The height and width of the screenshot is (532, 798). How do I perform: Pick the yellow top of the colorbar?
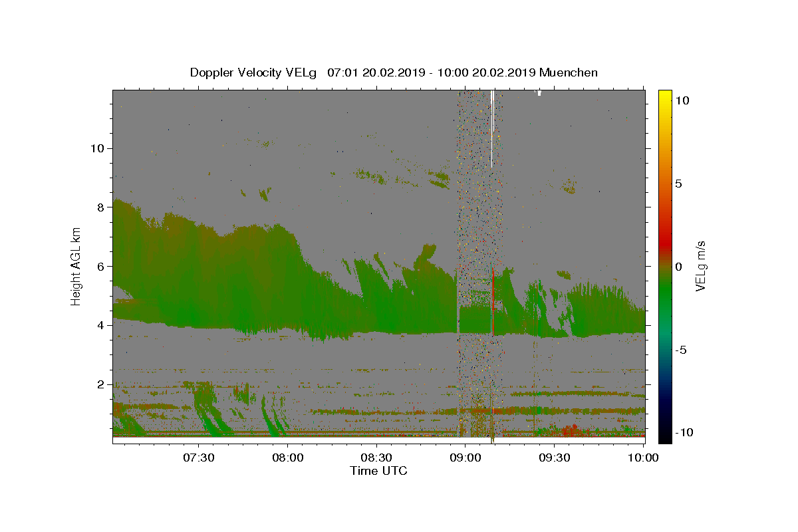(x=664, y=96)
